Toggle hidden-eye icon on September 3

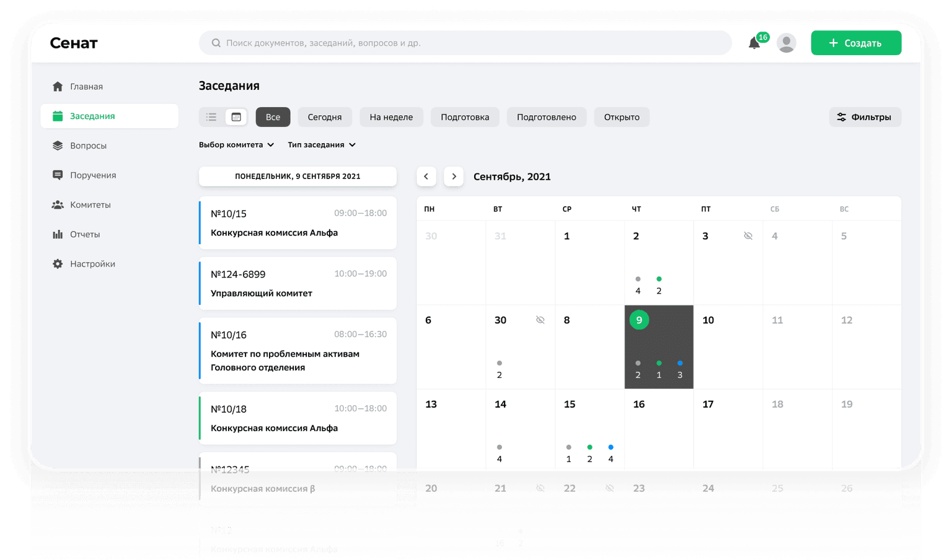(x=748, y=236)
